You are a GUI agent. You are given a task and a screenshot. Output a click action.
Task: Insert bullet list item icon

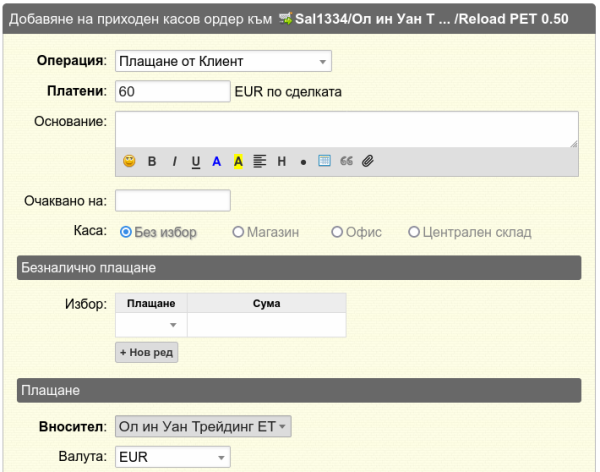303,163
